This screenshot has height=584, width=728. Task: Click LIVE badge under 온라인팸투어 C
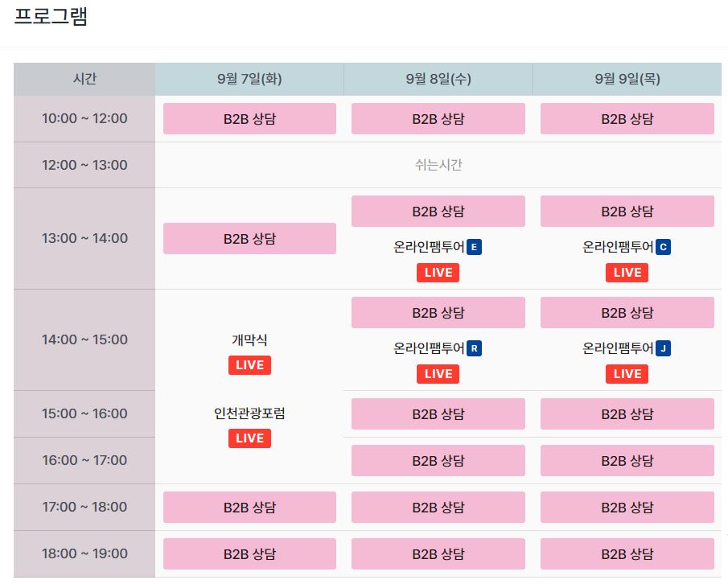627,273
